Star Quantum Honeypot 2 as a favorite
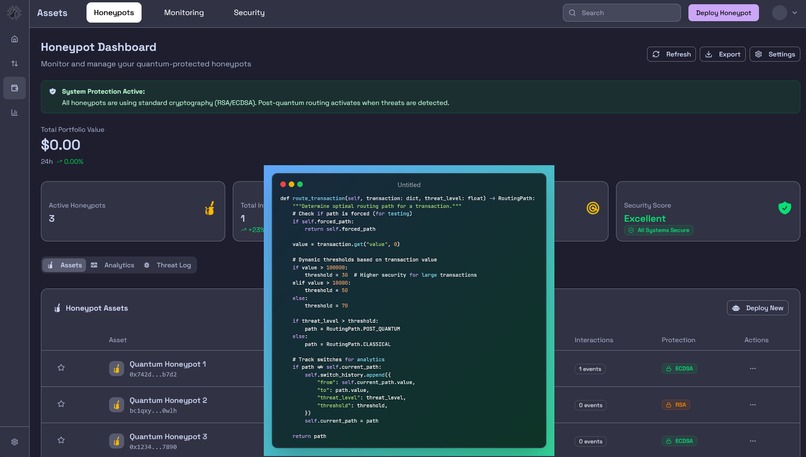Image resolution: width=806 pixels, height=457 pixels. coord(61,404)
